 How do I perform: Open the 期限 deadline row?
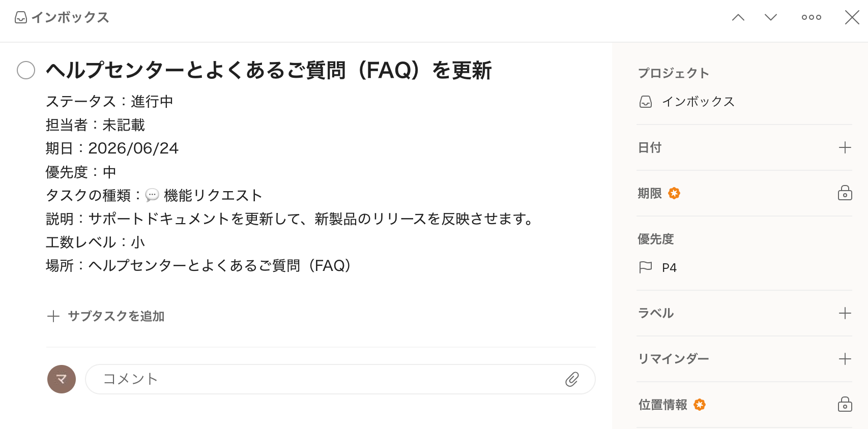coord(650,193)
